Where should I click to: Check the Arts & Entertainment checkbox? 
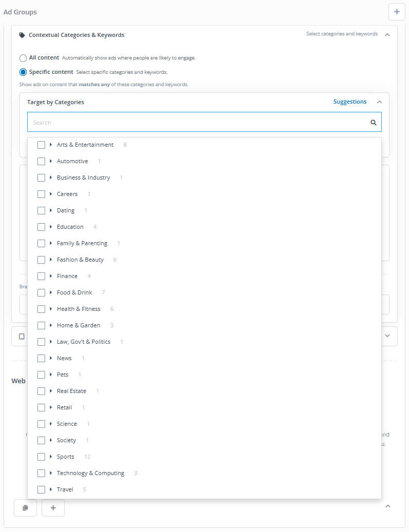click(x=41, y=145)
